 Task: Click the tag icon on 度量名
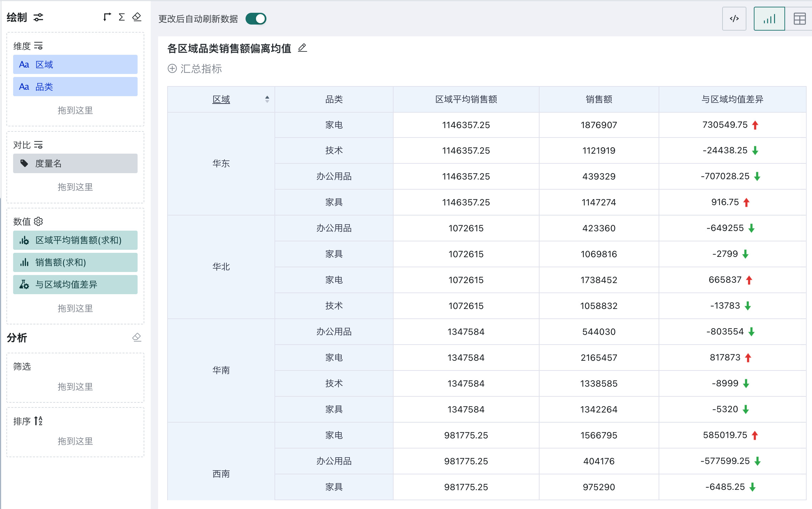point(24,163)
